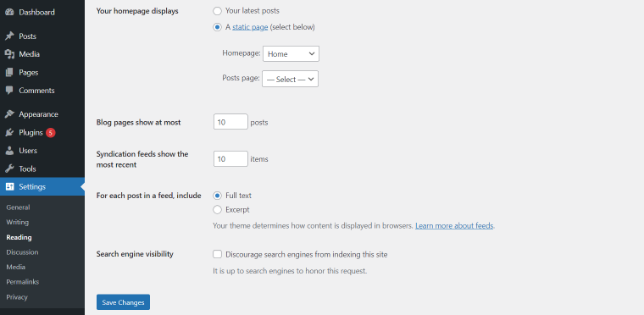Viewport: 644px width, 315px height.
Task: Open General settings submenu
Action: click(18, 207)
